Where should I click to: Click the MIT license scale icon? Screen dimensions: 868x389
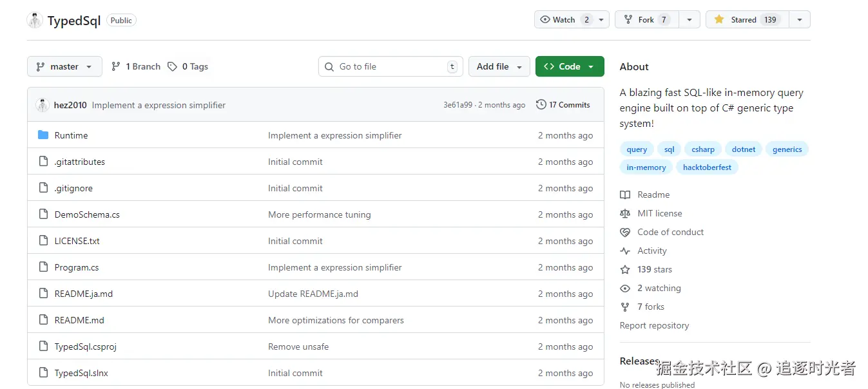point(625,213)
